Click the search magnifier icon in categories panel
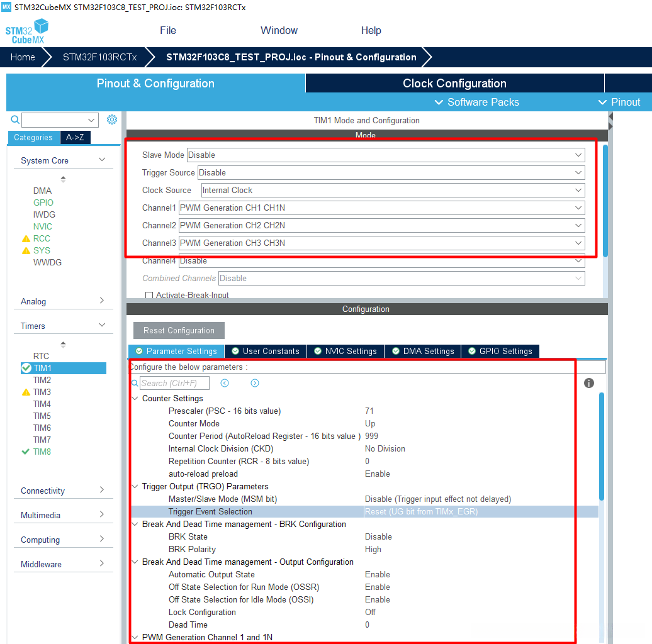 (15, 120)
